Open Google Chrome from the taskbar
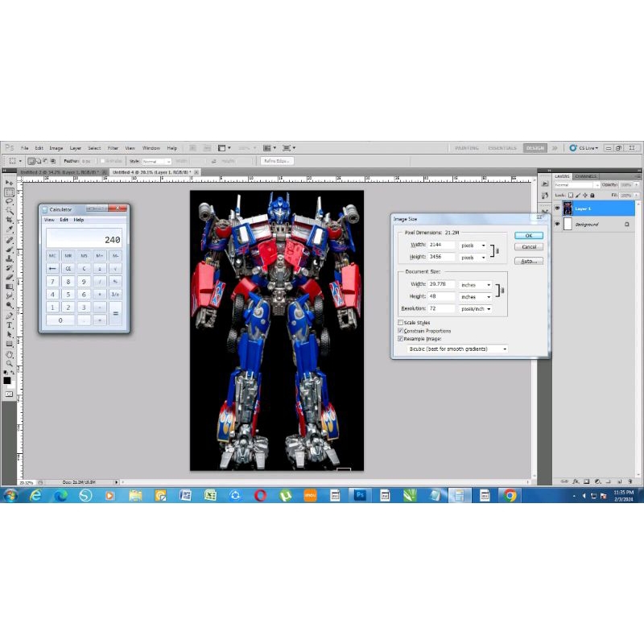Screen dimensions: 644x644 pyautogui.click(x=510, y=495)
